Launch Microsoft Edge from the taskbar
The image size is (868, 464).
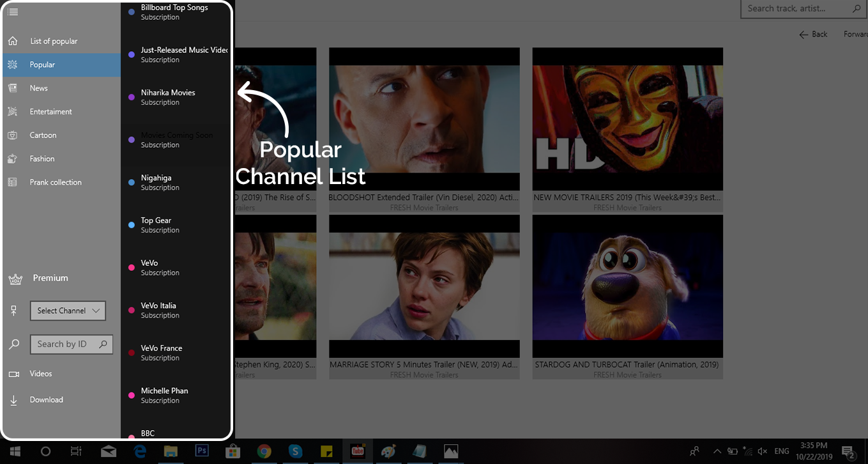(139, 451)
